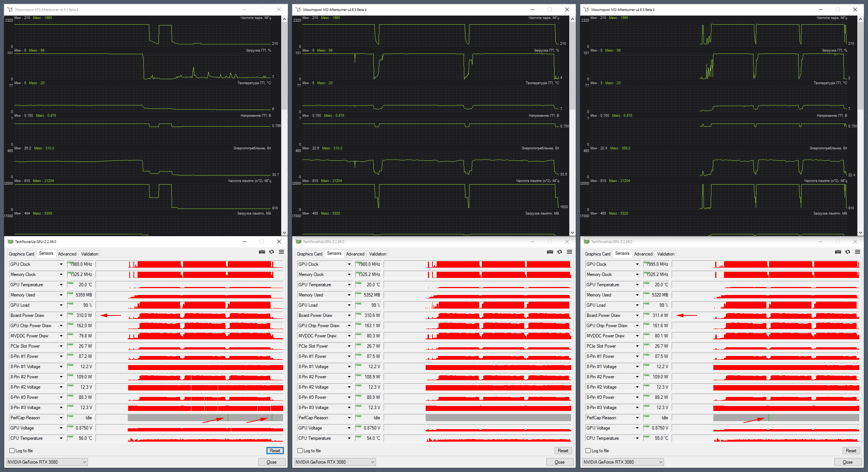The image size is (868, 472).
Task: Click the refresh icon in left GPU-Z window
Action: tap(272, 252)
